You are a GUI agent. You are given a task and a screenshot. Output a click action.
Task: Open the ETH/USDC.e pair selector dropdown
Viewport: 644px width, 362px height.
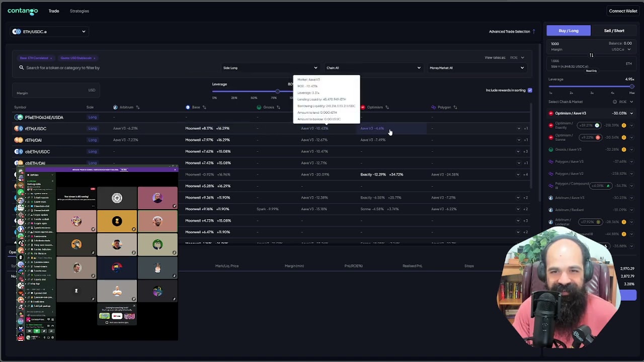[x=49, y=32]
